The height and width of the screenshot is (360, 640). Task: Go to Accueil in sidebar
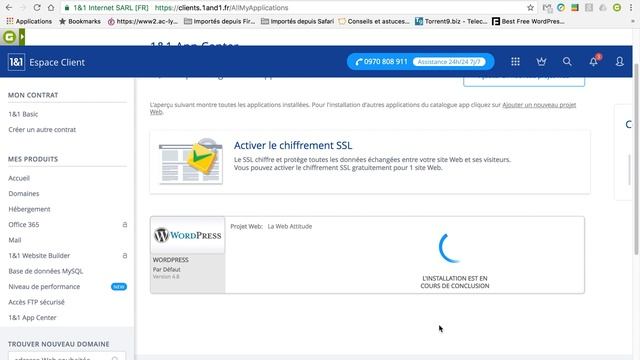19,178
